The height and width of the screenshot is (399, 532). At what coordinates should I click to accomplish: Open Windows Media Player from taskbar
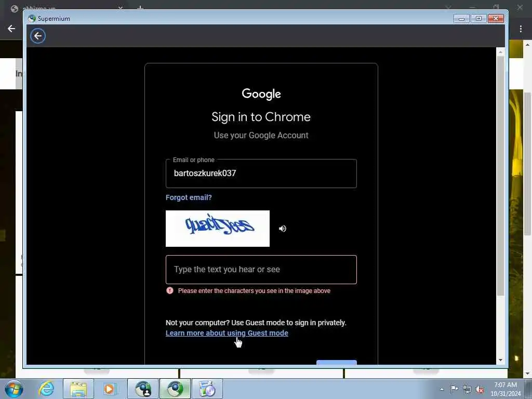pyautogui.click(x=110, y=389)
